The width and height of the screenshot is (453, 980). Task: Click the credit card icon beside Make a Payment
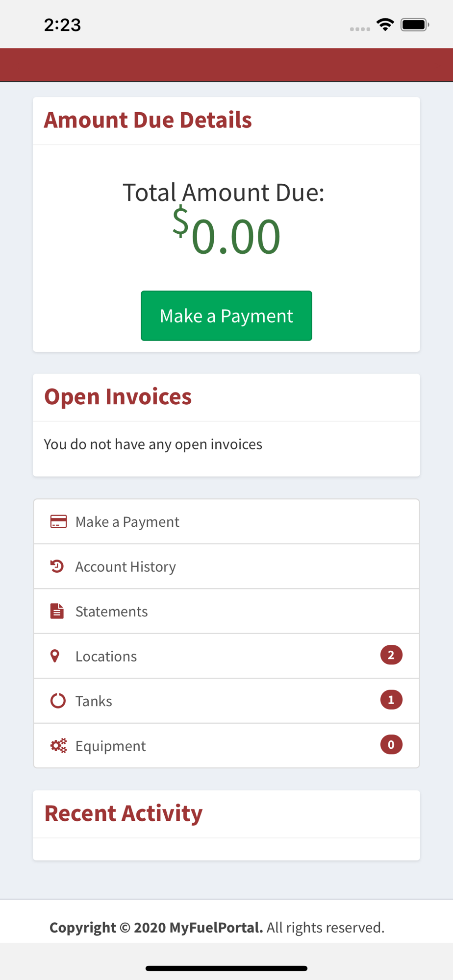(58, 521)
